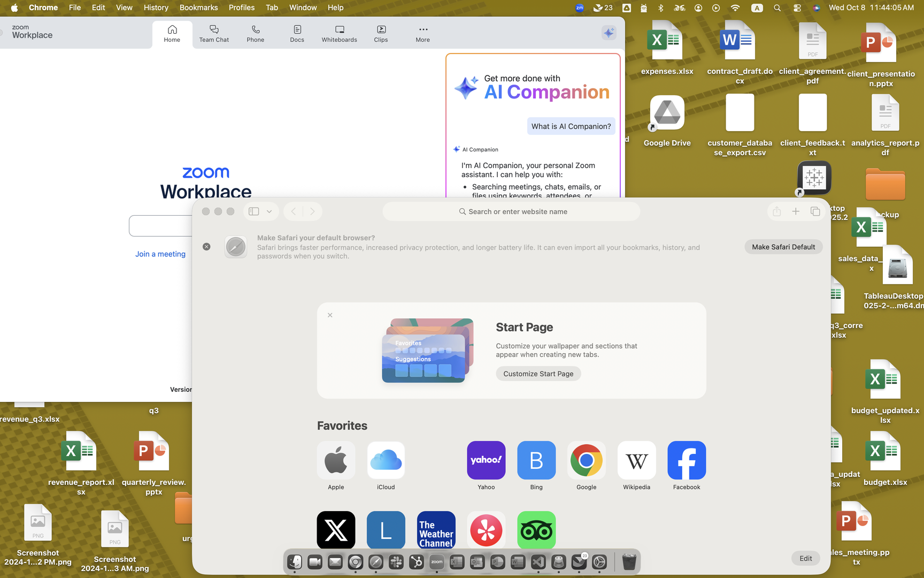The height and width of the screenshot is (578, 924).
Task: Open the TripAdvisor favorite icon
Action: click(x=536, y=530)
